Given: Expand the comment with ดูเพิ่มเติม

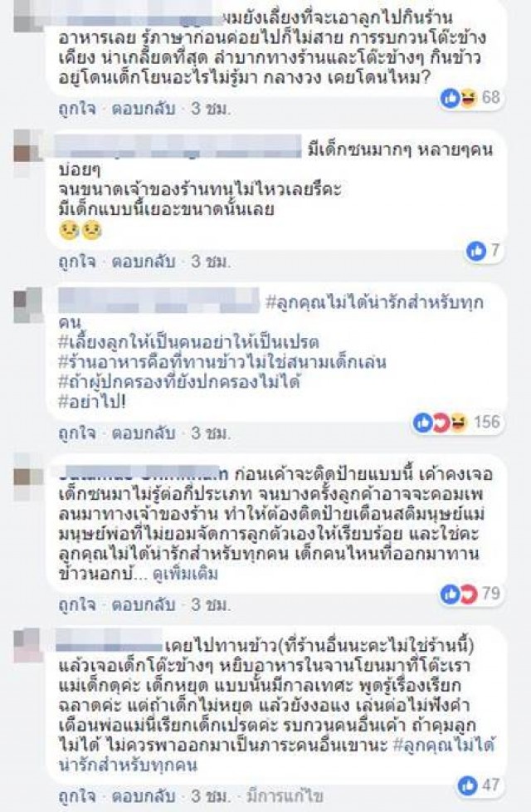Looking at the screenshot, I should click(x=185, y=575).
